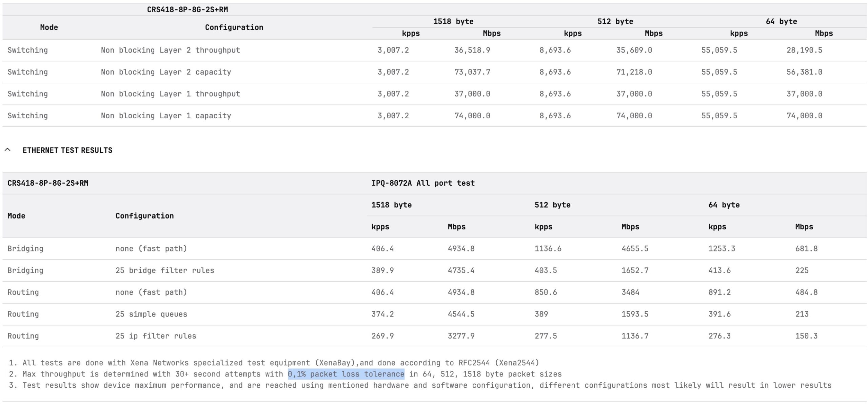
Task: Collapse the Ethernet Test Results chevron
Action: [x=8, y=150]
